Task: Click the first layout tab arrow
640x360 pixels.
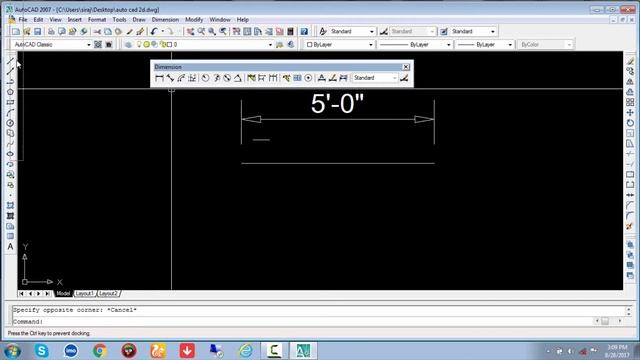Action: pos(21,293)
